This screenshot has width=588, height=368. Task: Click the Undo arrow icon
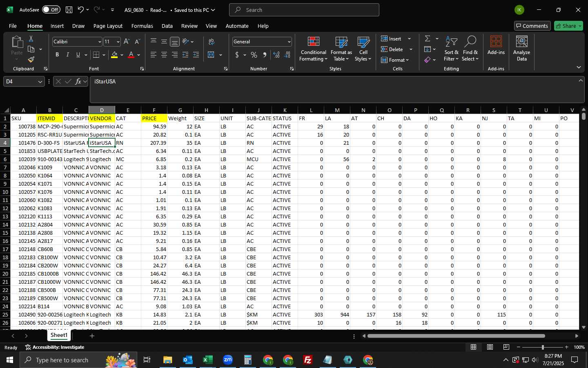[x=81, y=10]
